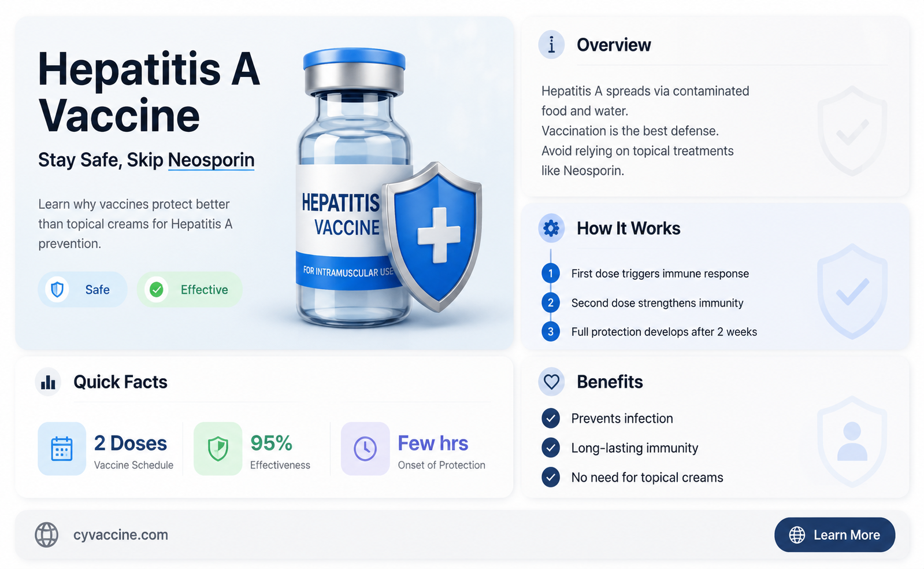
Task: Click the Hepatitis vaccine vial image
Action: coord(353,188)
